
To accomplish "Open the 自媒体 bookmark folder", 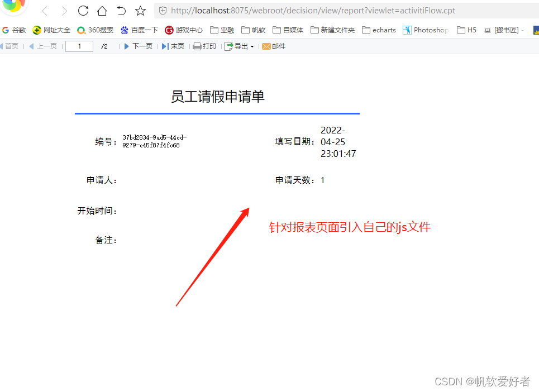I will click(x=288, y=30).
